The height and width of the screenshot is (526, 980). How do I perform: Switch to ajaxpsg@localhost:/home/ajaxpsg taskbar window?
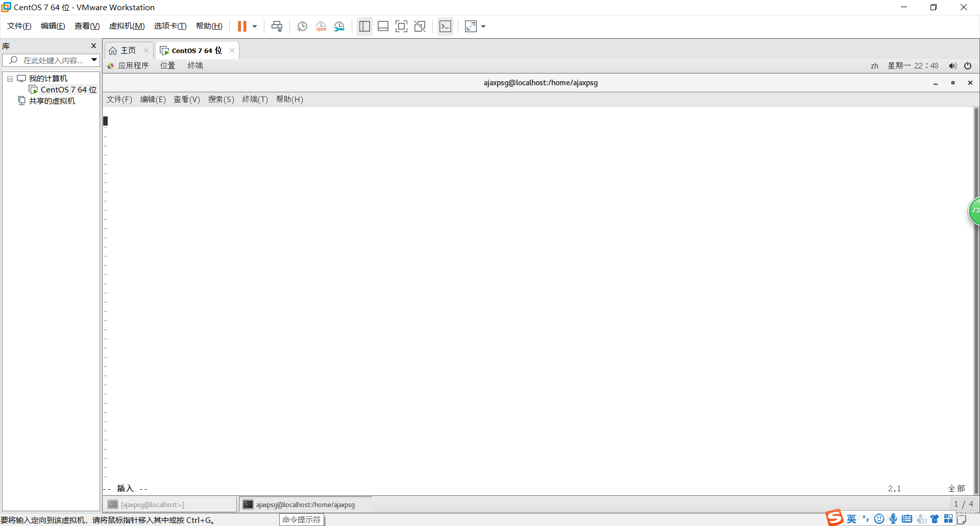click(305, 505)
